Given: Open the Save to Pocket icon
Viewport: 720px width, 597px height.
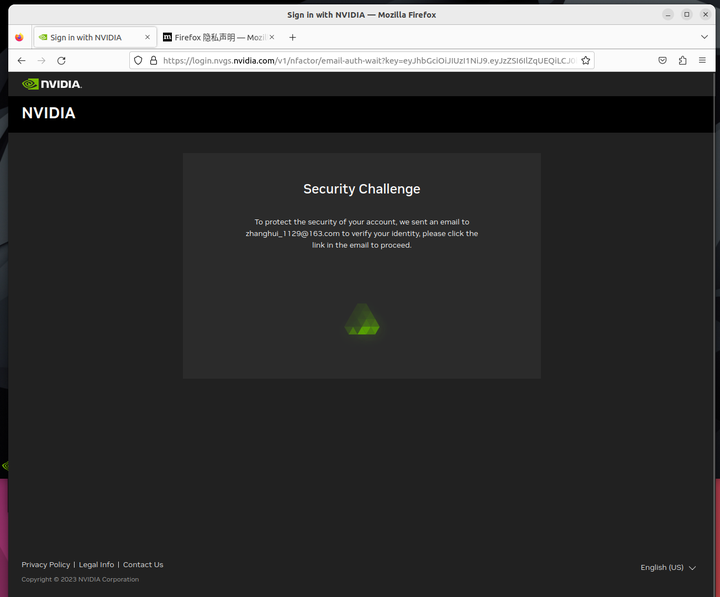Looking at the screenshot, I should tap(662, 60).
